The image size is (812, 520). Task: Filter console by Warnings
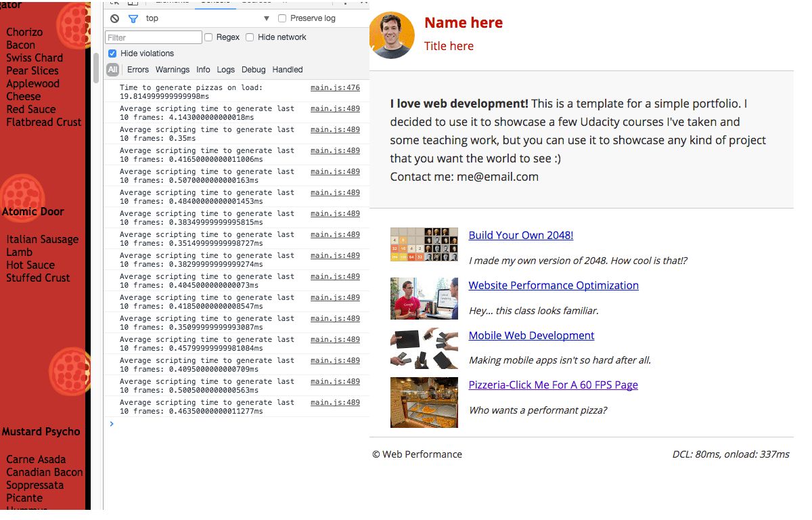[173, 70]
